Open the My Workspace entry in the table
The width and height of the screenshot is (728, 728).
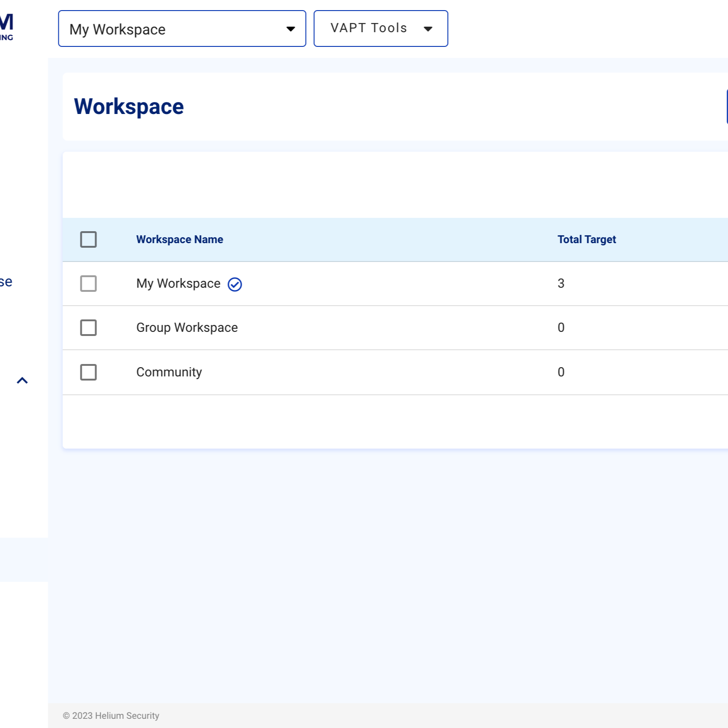(x=178, y=284)
